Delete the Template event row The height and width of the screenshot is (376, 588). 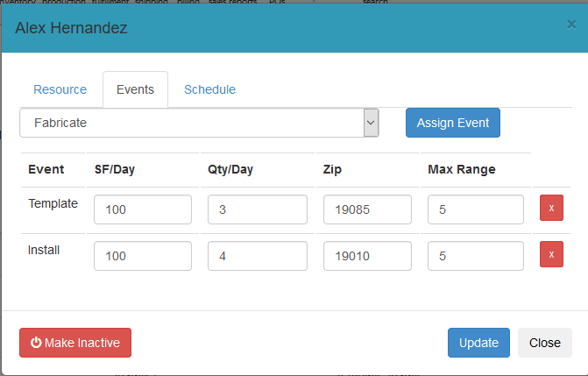[551, 209]
